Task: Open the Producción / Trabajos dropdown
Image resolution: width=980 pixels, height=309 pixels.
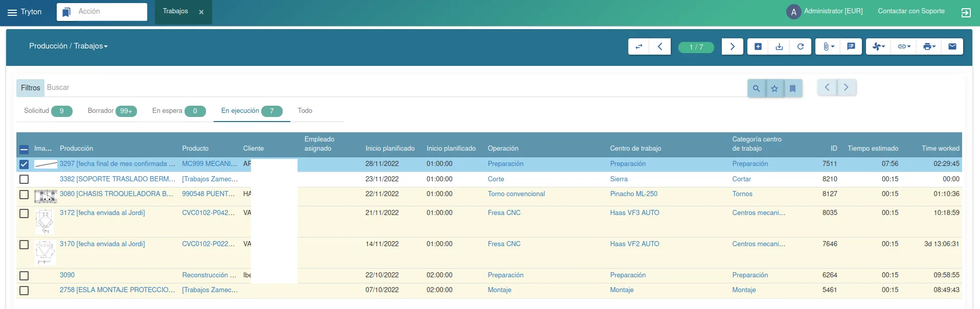Action: click(69, 46)
